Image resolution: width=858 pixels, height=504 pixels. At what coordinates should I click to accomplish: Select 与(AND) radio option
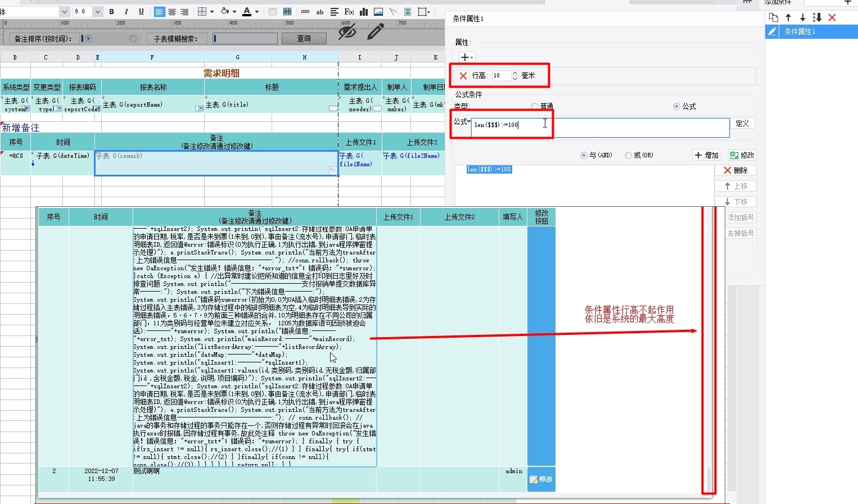point(583,155)
